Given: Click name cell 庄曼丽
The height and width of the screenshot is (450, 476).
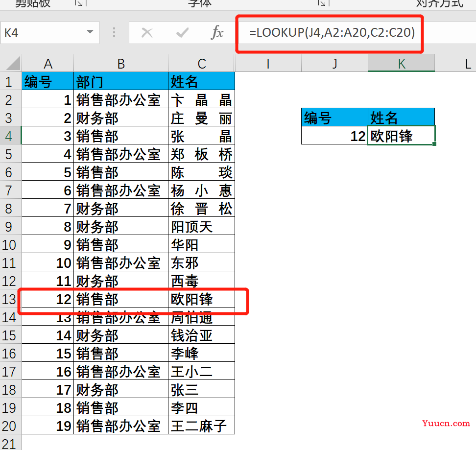Looking at the screenshot, I should point(202,118).
